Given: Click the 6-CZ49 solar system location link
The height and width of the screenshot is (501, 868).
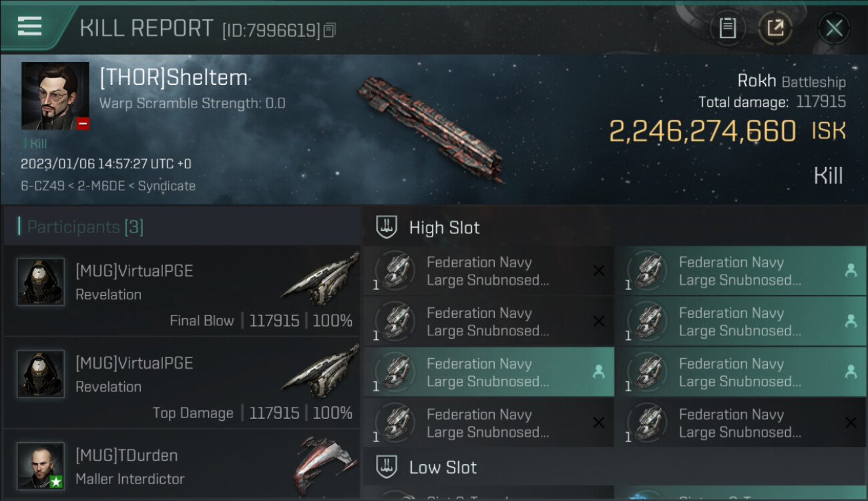Looking at the screenshot, I should 40,186.
